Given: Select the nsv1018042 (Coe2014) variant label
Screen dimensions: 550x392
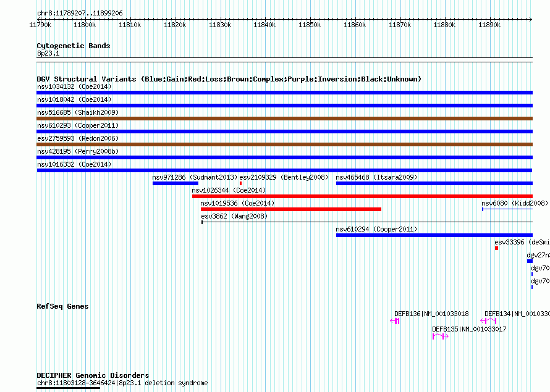Looking at the screenshot, I should click(x=74, y=99).
